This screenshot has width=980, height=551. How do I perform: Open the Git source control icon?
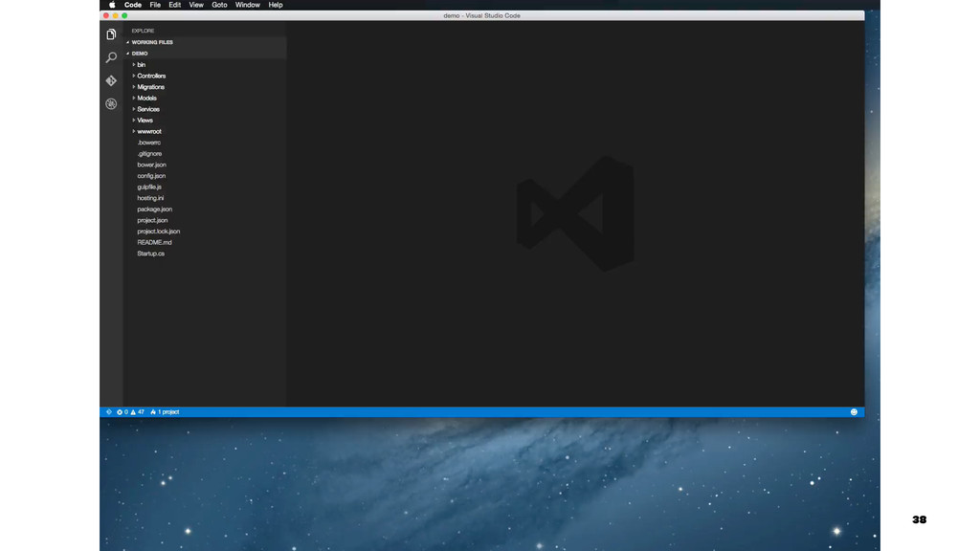tap(111, 80)
